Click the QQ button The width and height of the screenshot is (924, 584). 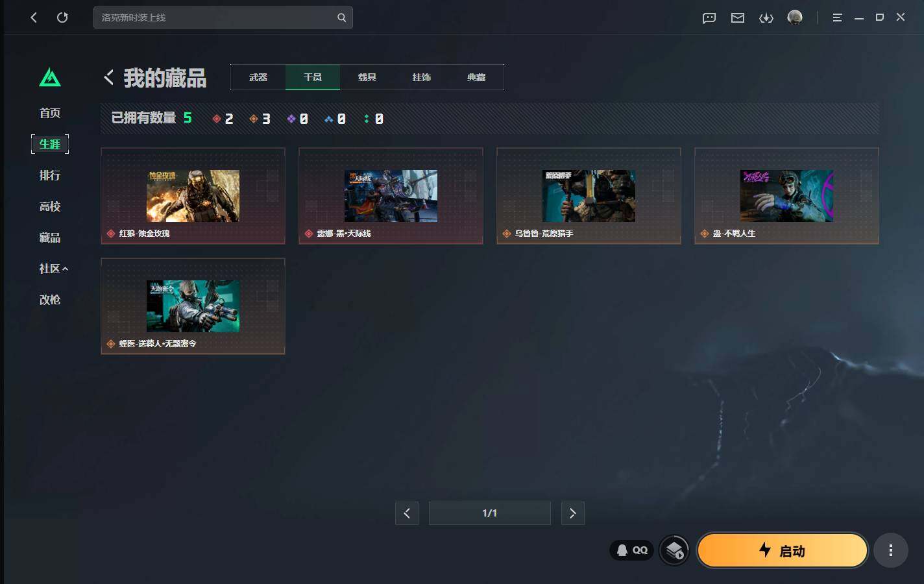pos(631,550)
